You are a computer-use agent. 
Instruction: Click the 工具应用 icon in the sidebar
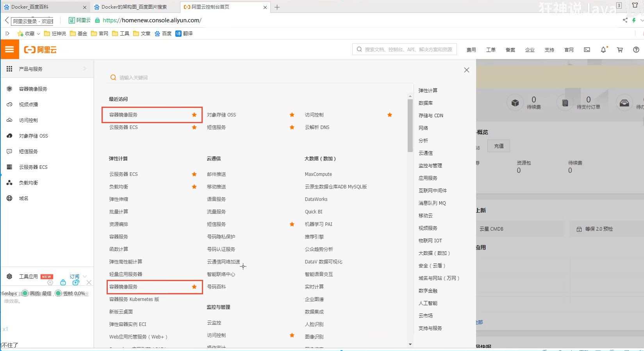9,276
